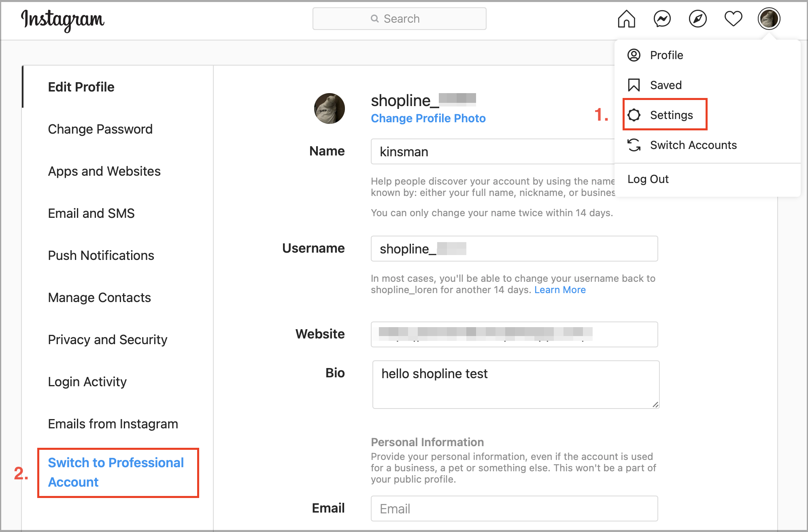Click Switch to Professional Account

(x=116, y=472)
